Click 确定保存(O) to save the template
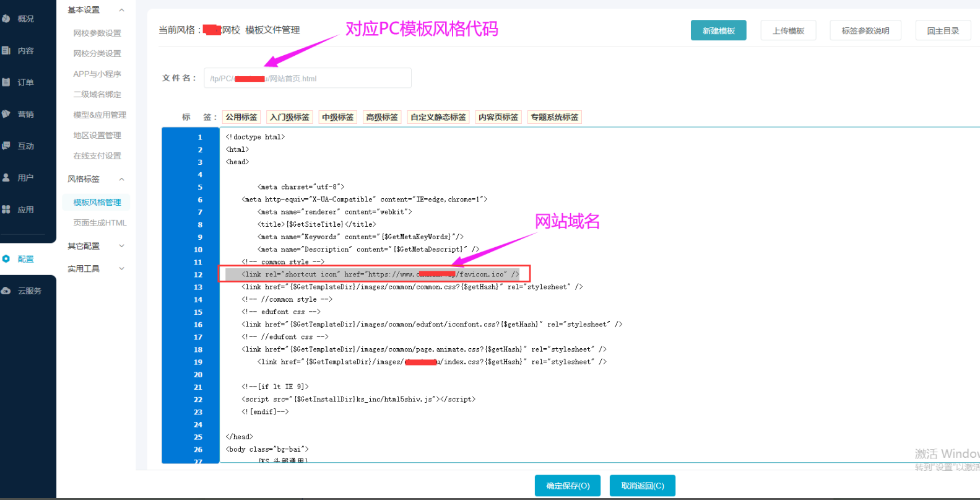The height and width of the screenshot is (500, 980). 568,486
